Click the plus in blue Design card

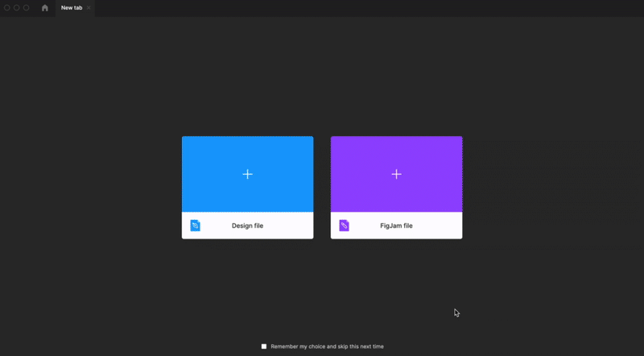[x=247, y=174]
